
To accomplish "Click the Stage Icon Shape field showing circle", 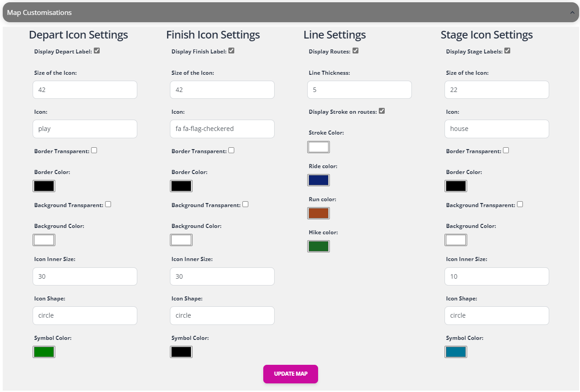I will (x=497, y=315).
